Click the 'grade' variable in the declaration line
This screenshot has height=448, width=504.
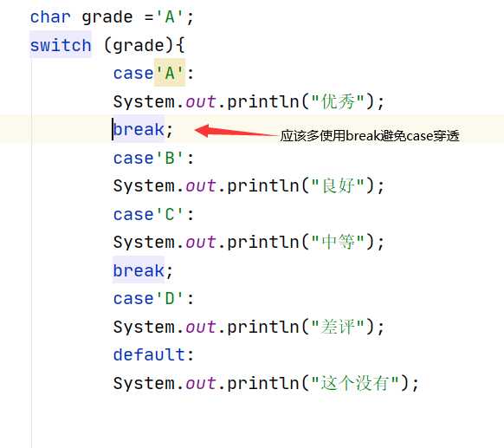coord(107,17)
